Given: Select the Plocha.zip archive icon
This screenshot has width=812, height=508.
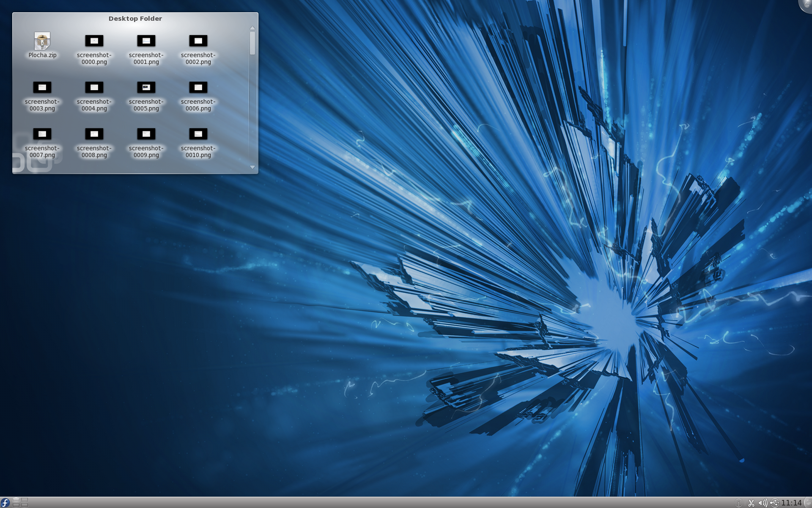Looking at the screenshot, I should pos(42,41).
